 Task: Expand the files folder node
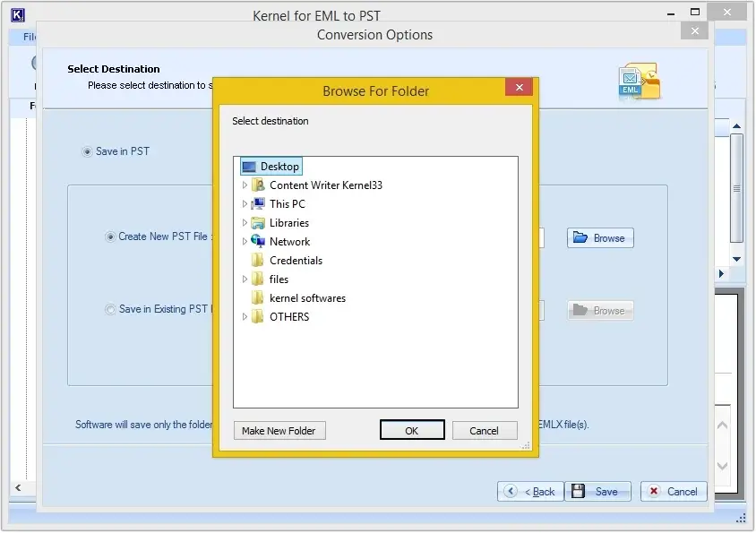pyautogui.click(x=245, y=279)
